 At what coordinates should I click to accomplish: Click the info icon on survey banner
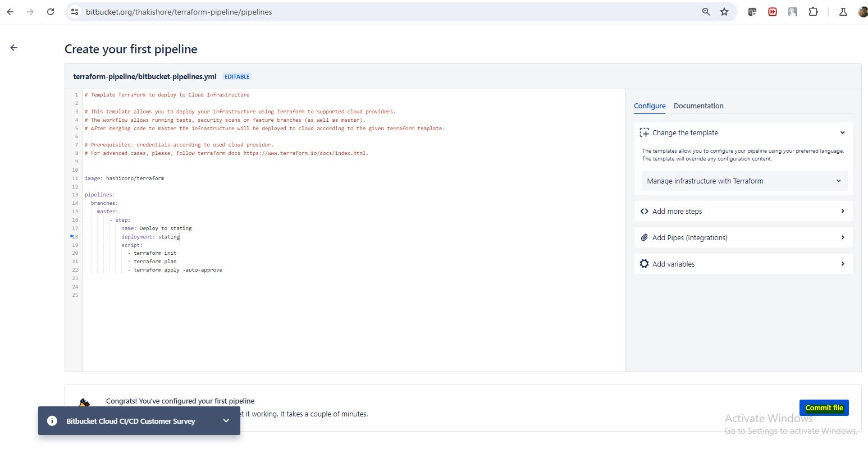[x=52, y=421]
